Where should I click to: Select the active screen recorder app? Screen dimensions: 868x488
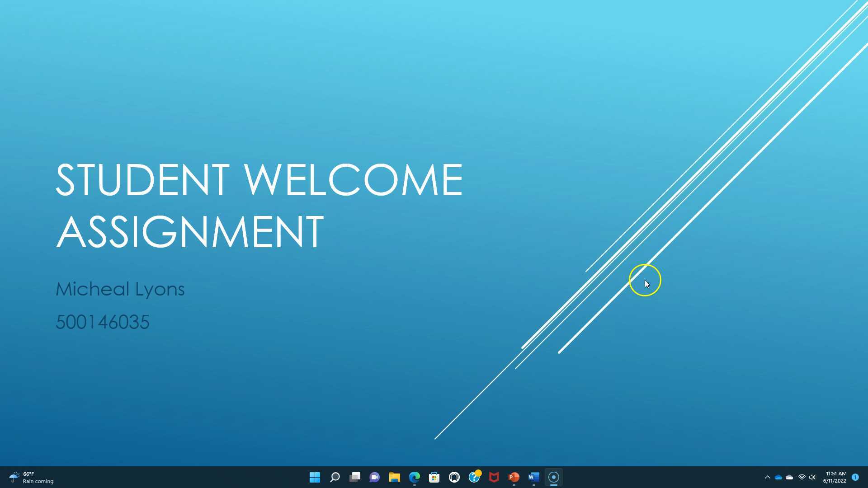(x=553, y=477)
